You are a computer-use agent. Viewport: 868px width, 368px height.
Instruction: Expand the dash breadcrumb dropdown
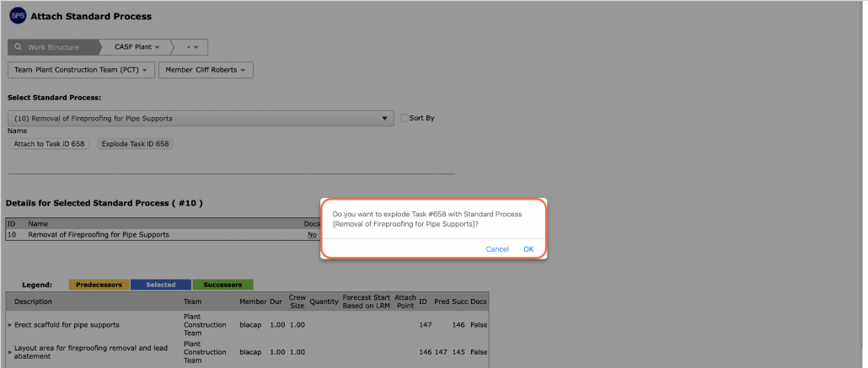[x=192, y=47]
